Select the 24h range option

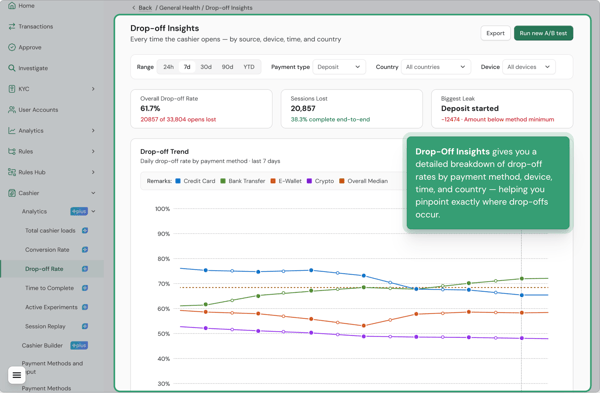pos(168,67)
